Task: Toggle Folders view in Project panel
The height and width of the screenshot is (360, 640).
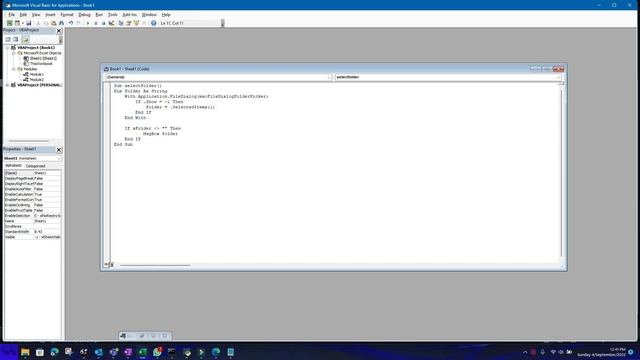Action: point(25,39)
